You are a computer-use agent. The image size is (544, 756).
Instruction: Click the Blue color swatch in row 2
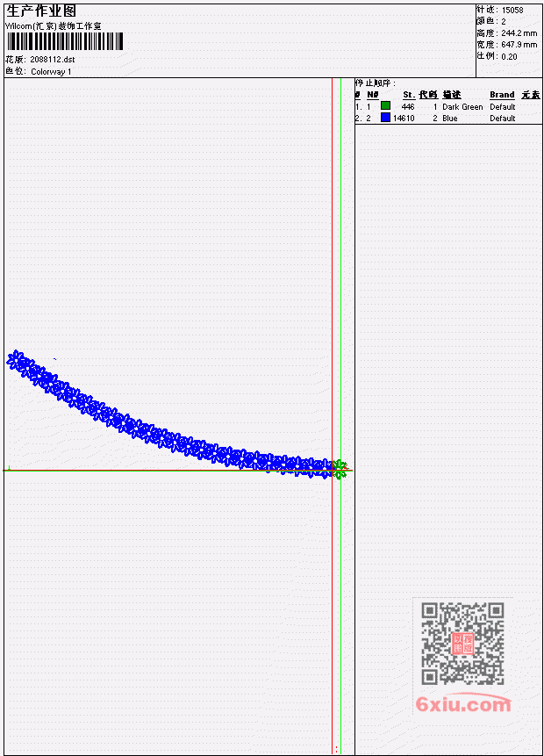[x=385, y=117]
